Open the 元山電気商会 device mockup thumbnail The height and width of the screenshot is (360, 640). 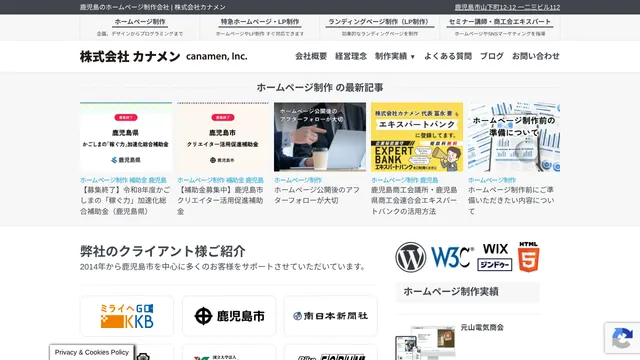tap(425, 343)
